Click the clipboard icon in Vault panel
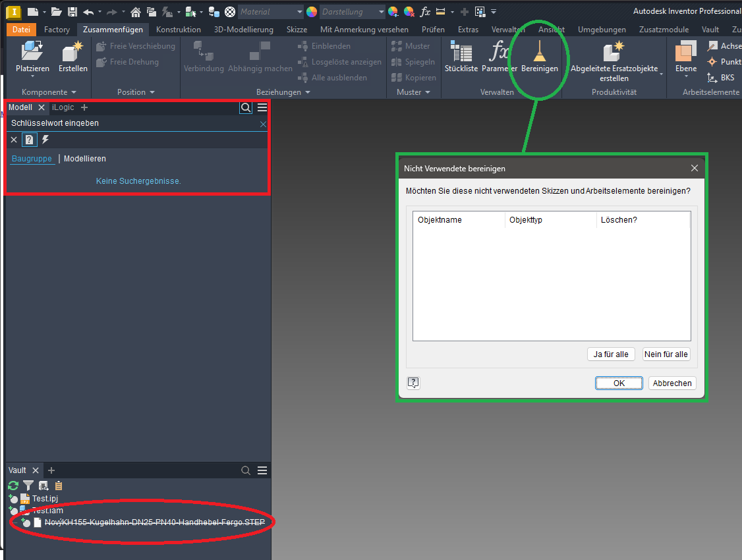The height and width of the screenshot is (560, 742). pos(59,486)
